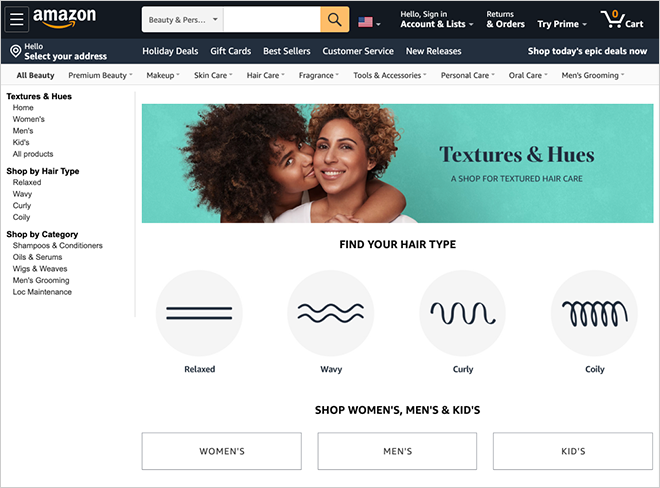Click the Amazon logo

[x=64, y=18]
